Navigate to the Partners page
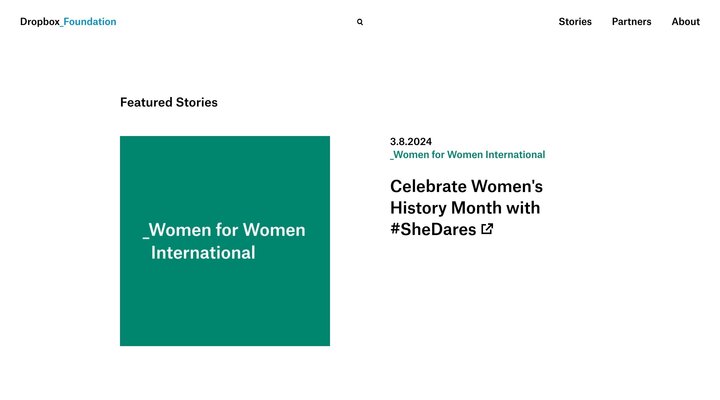The image size is (720, 400). (x=631, y=22)
